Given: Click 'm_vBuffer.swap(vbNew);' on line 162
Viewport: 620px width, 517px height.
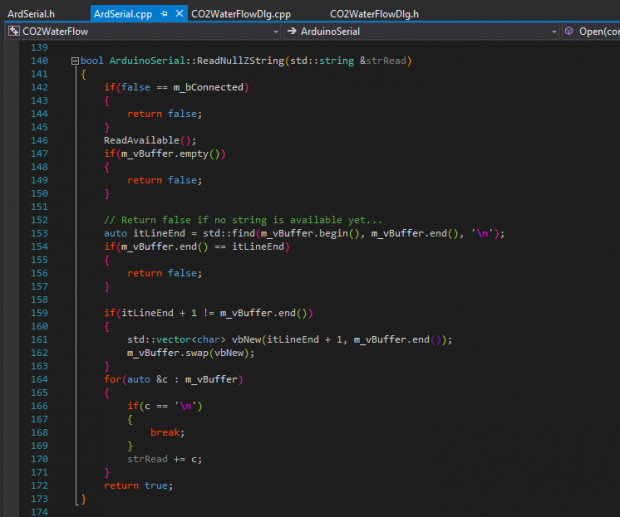Looking at the screenshot, I should click(x=191, y=353).
